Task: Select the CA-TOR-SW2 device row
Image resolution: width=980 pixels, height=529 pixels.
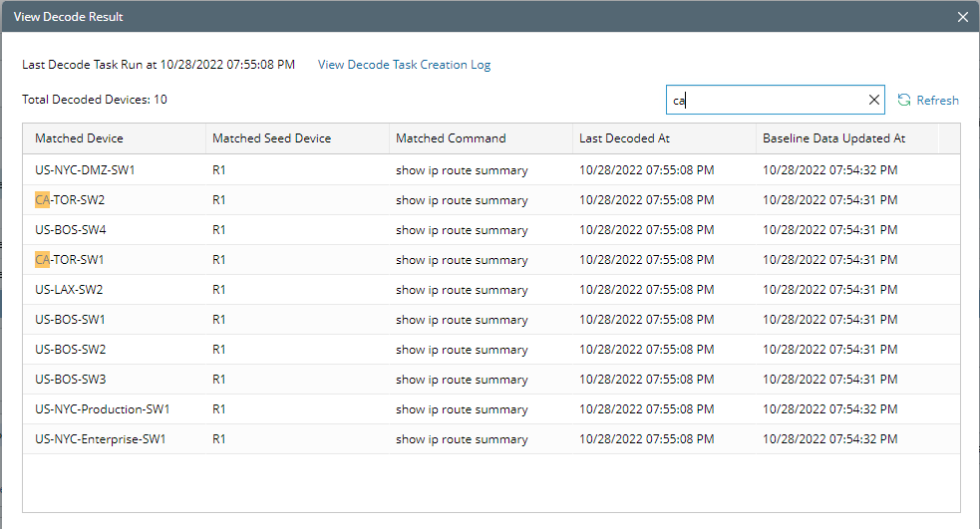Action: click(x=491, y=200)
